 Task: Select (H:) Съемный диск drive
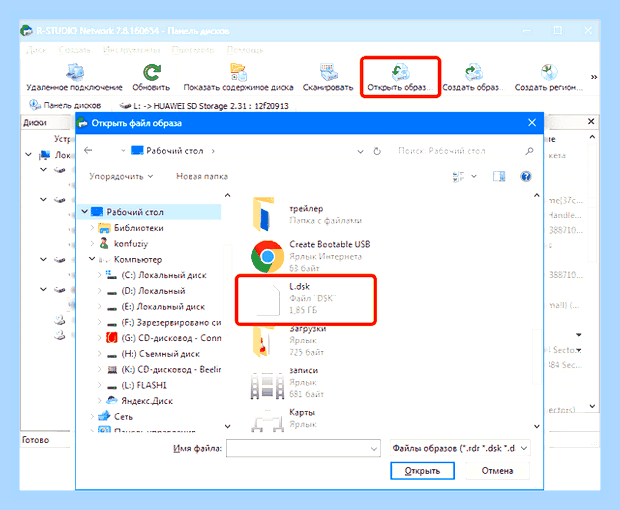tap(160, 354)
